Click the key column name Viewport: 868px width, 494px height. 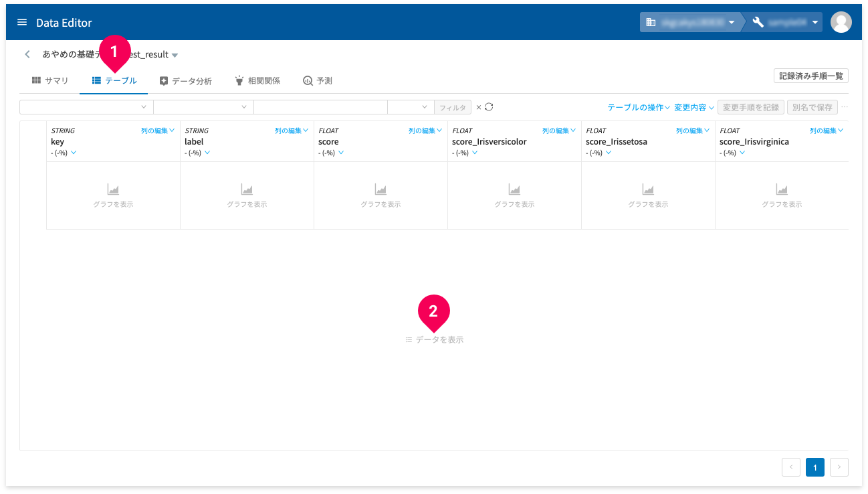tap(58, 142)
